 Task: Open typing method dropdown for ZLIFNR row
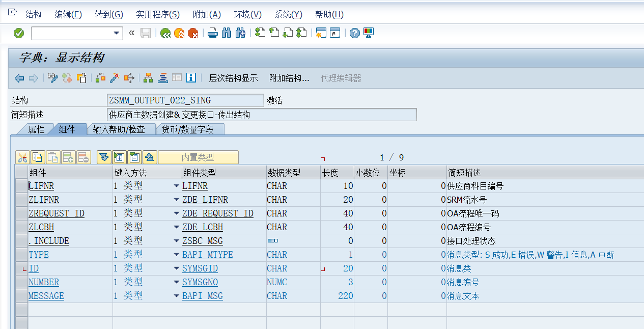(x=176, y=200)
